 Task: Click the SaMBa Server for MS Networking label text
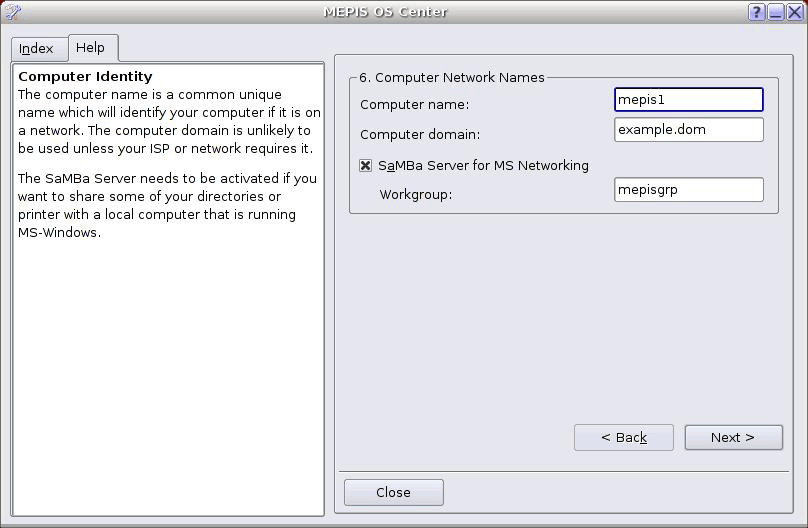(483, 166)
